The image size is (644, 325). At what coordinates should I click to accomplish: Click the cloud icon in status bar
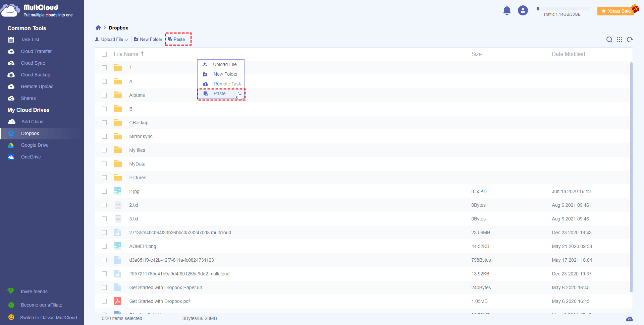coord(629,319)
